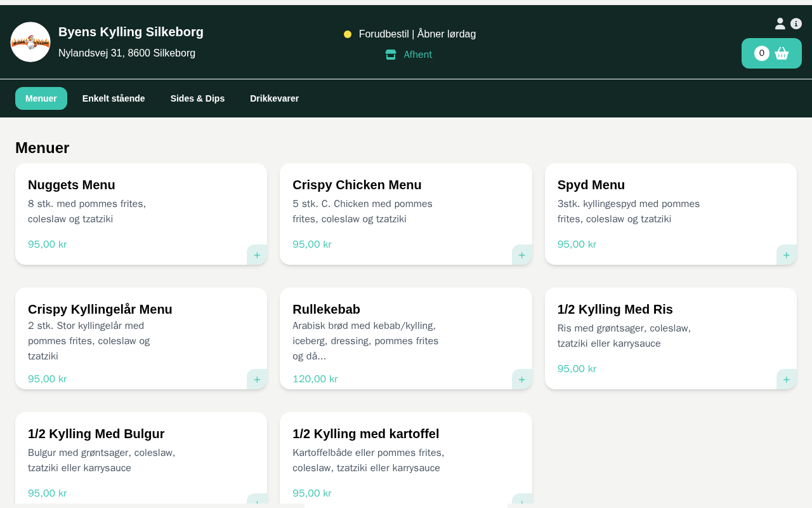The width and height of the screenshot is (812, 508).
Task: Add Rullekebab with the plus icon
Action: (x=521, y=379)
